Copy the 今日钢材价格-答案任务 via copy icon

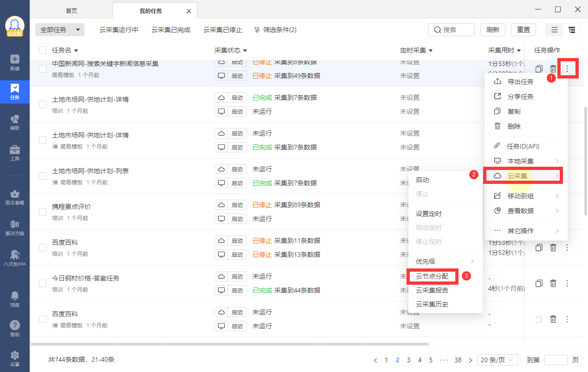(539, 283)
